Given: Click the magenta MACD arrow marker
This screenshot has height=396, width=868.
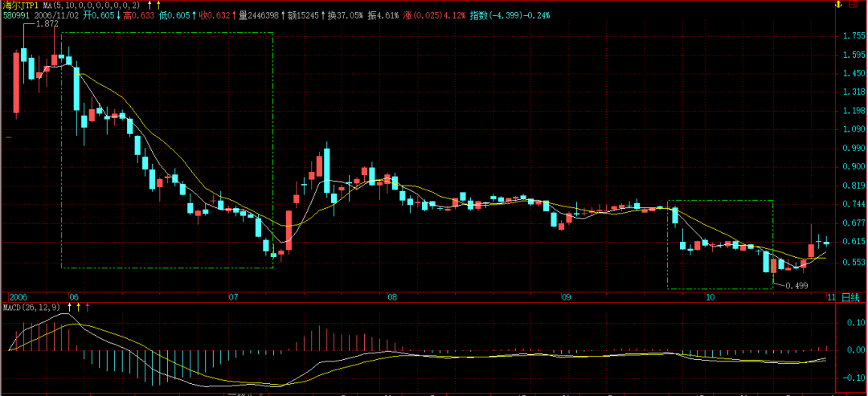Looking at the screenshot, I should (87, 307).
